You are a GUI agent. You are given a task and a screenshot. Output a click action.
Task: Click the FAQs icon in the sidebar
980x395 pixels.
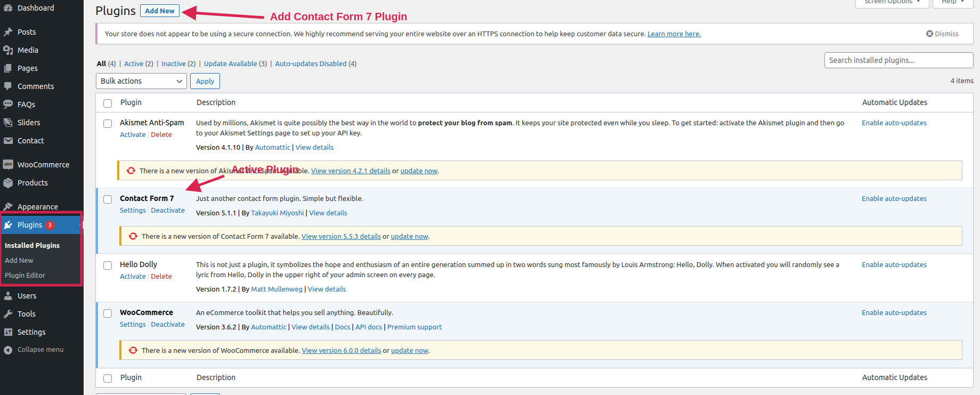tap(8, 104)
